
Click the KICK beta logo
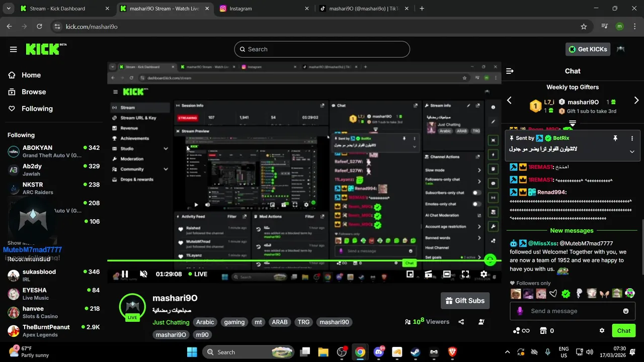click(x=46, y=49)
